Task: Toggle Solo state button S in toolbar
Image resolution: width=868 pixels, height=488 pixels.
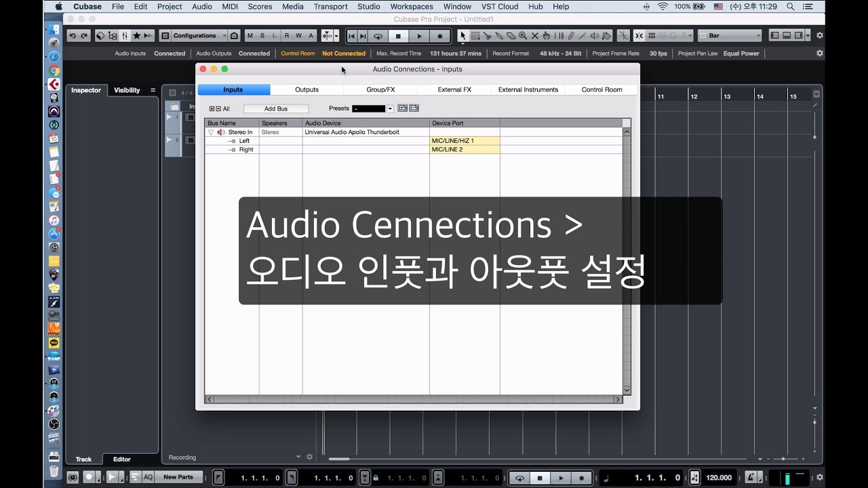Action: [262, 36]
